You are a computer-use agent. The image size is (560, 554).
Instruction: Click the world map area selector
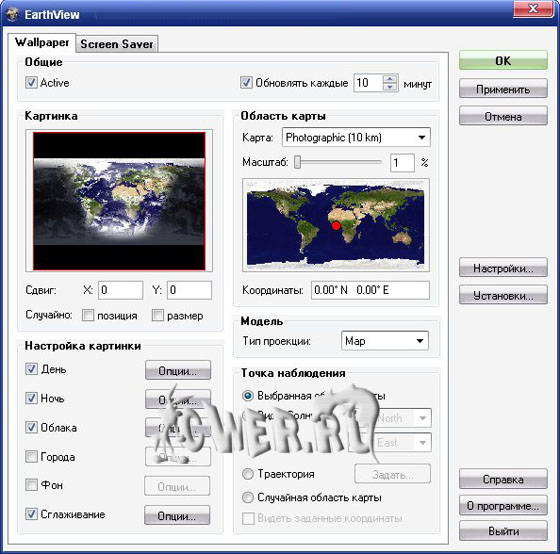click(x=336, y=225)
